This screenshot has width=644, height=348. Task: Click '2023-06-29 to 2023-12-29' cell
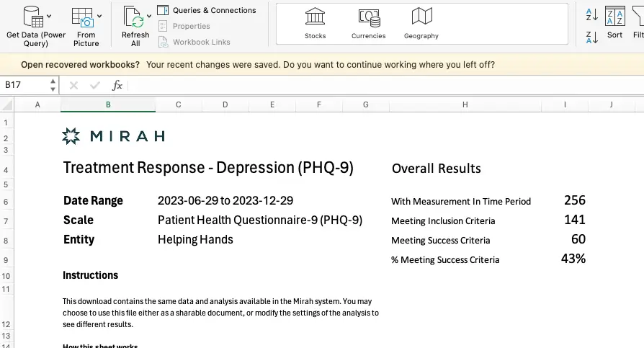(225, 200)
